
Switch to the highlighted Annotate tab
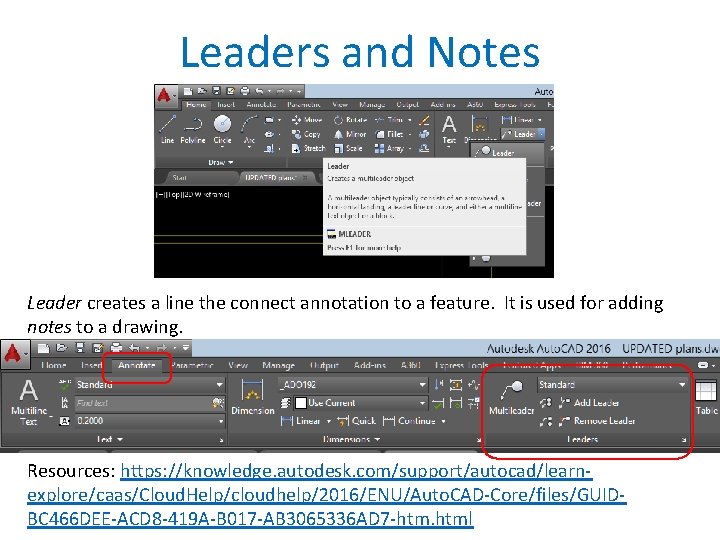point(137,366)
